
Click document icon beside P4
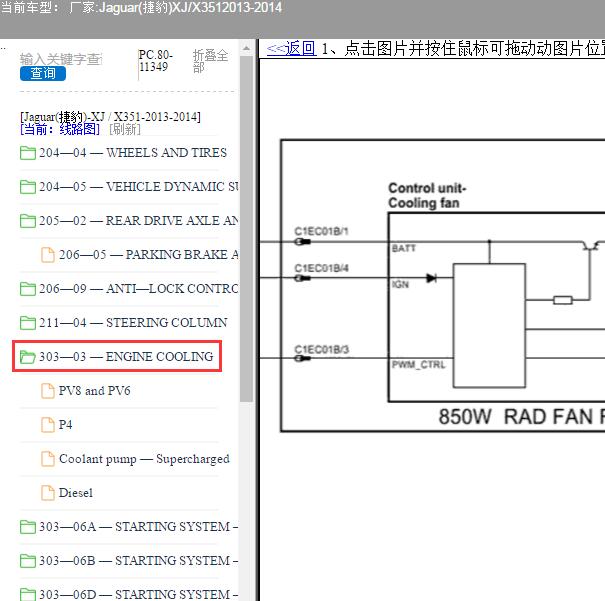(x=48, y=425)
